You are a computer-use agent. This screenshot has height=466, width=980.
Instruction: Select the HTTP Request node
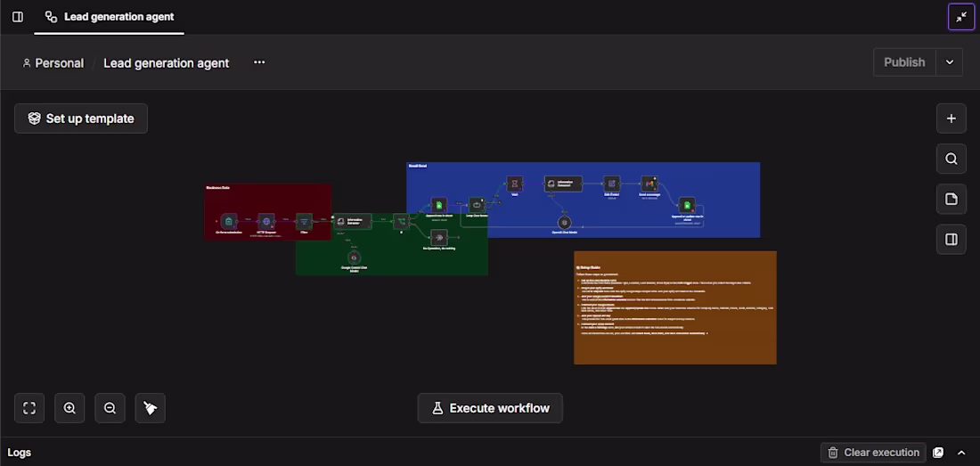click(x=266, y=221)
